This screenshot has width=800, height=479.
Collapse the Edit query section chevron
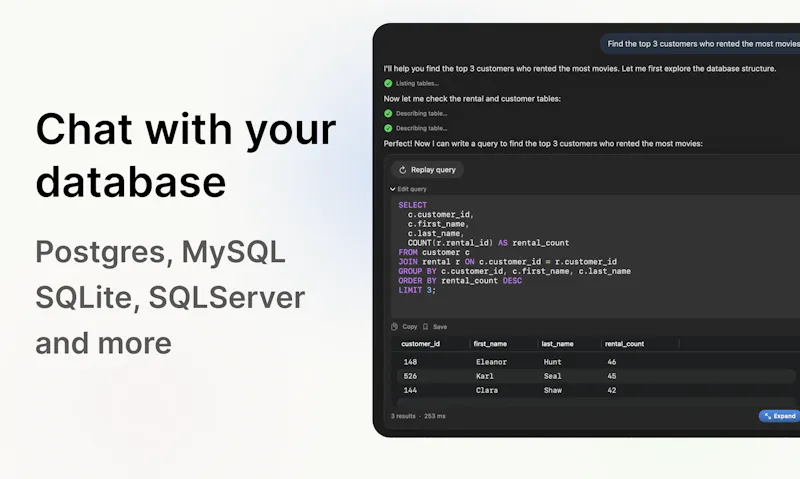(x=392, y=189)
